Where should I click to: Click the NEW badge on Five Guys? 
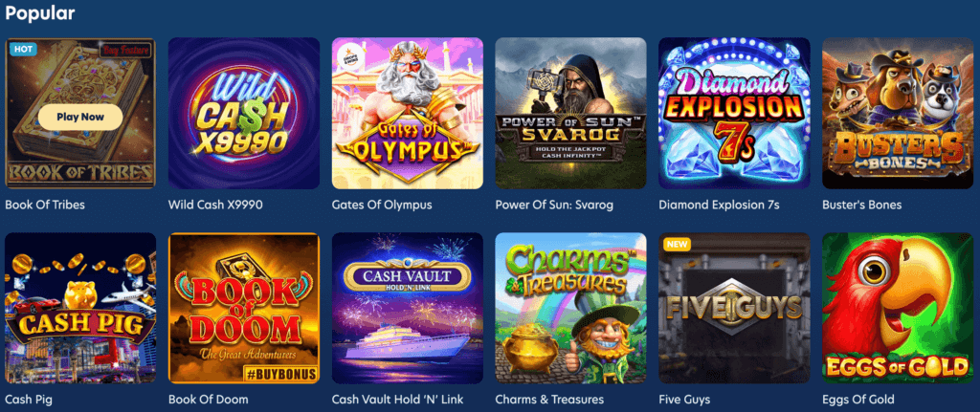[x=678, y=244]
